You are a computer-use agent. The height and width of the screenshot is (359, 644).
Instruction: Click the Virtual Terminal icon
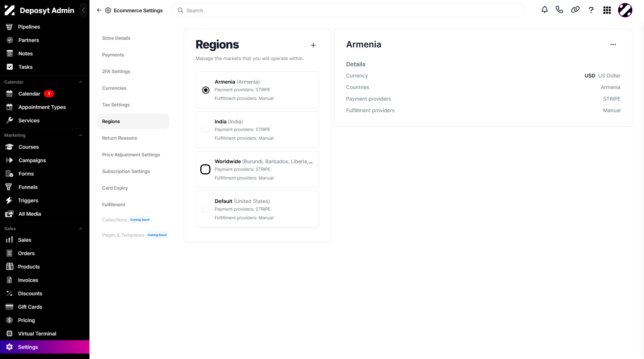coord(9,334)
